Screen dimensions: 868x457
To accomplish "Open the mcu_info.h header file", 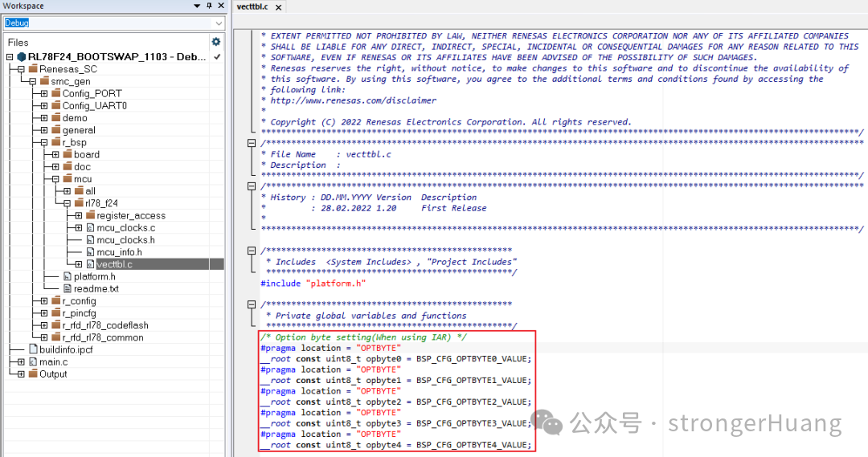I will pyautogui.click(x=119, y=251).
